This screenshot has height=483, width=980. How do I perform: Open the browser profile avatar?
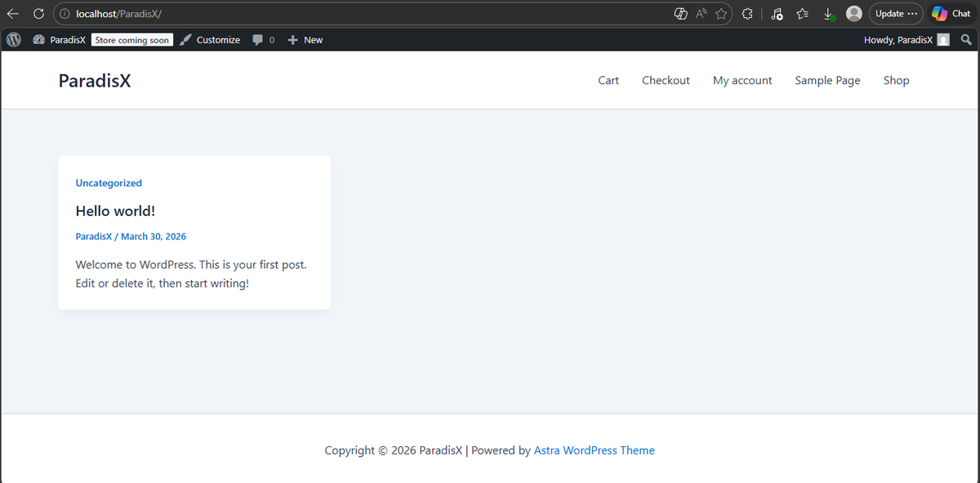point(854,14)
